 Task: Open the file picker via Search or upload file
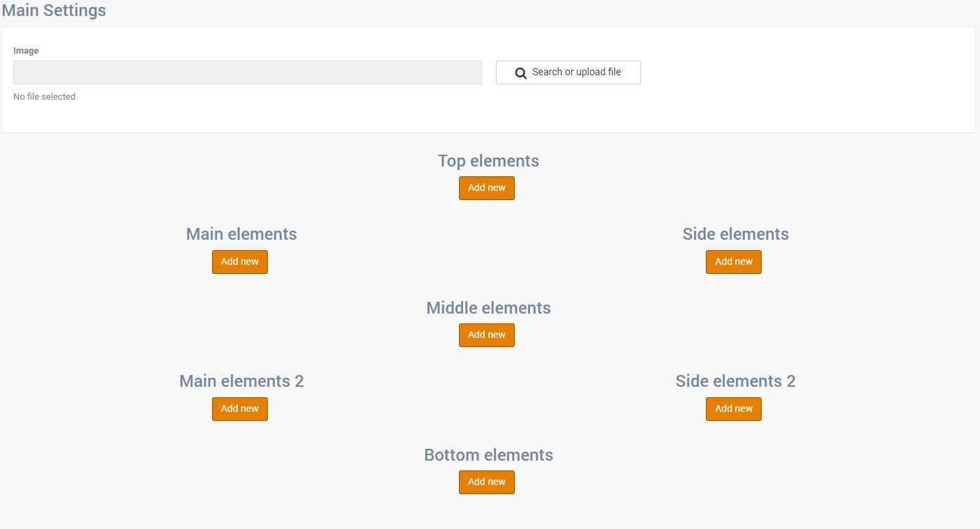pyautogui.click(x=568, y=72)
